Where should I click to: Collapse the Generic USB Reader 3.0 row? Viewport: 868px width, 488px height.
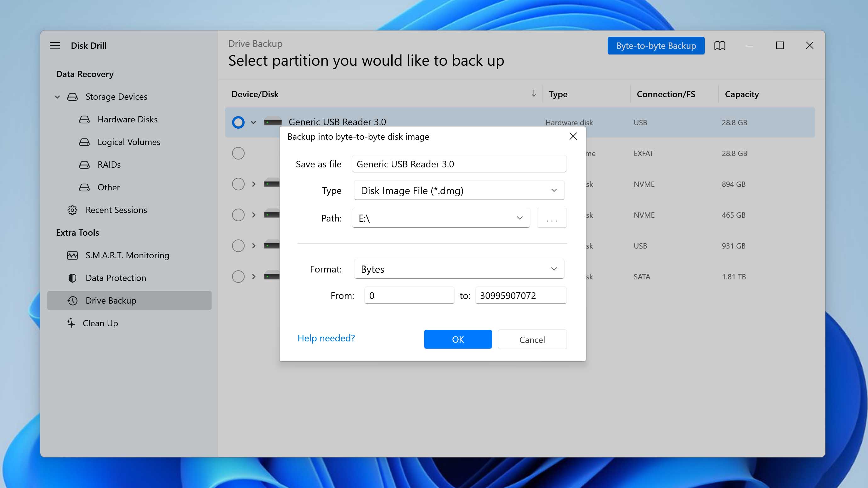click(x=253, y=123)
